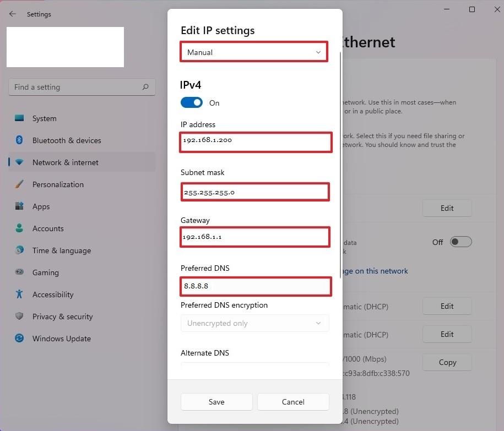Click the back arrow in Settings
Screen dimensions: 504x431
13,14
